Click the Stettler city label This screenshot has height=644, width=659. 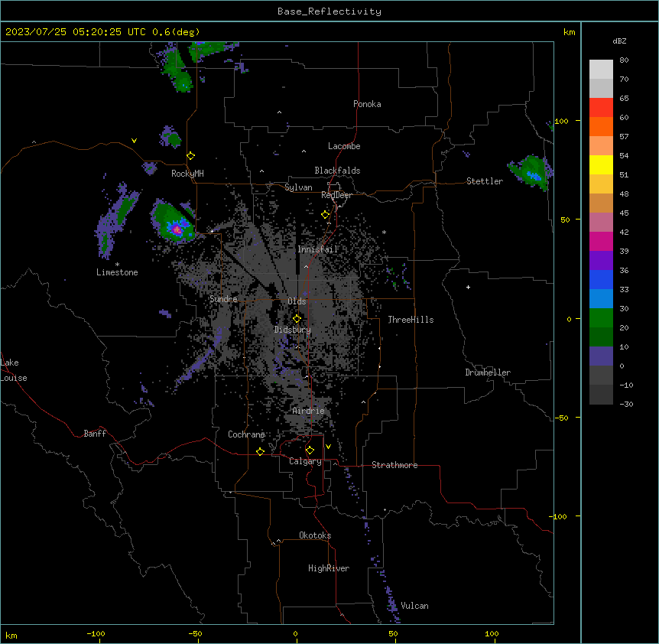(x=485, y=181)
